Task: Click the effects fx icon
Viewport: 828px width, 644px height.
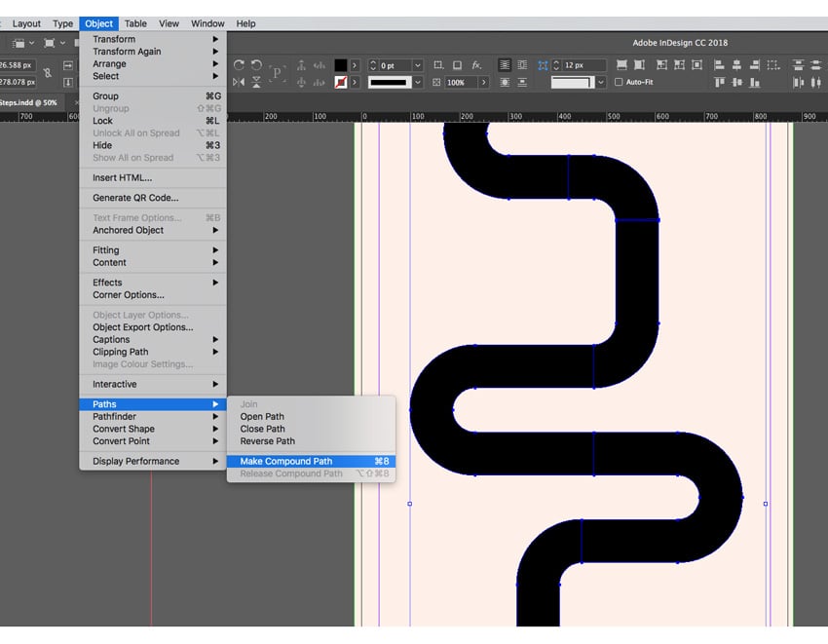Action: point(477,65)
